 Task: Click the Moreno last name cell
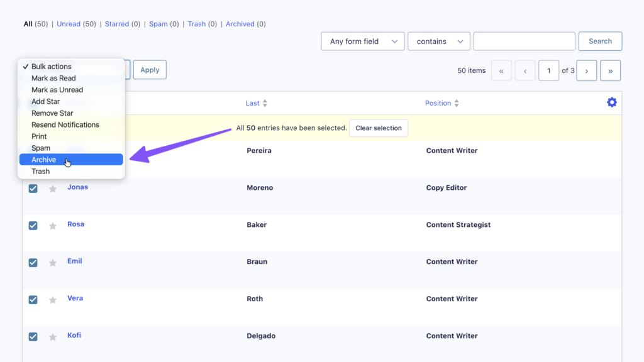260,187
